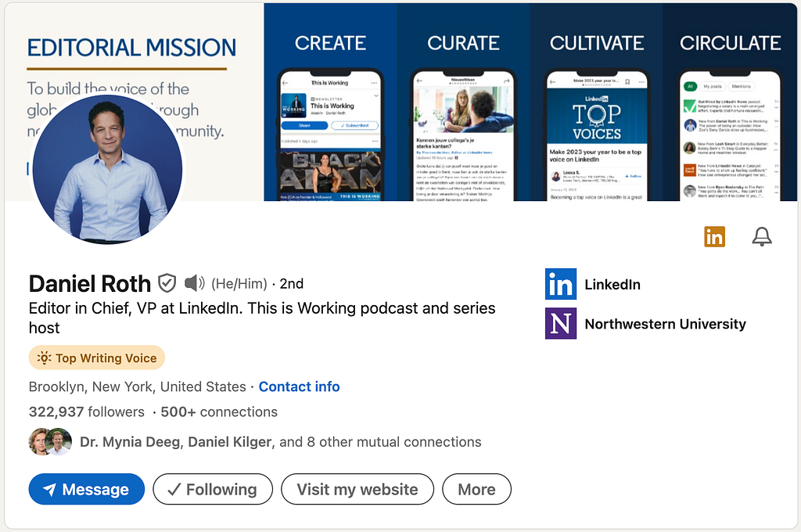Send a message via Message button

pos(87,489)
